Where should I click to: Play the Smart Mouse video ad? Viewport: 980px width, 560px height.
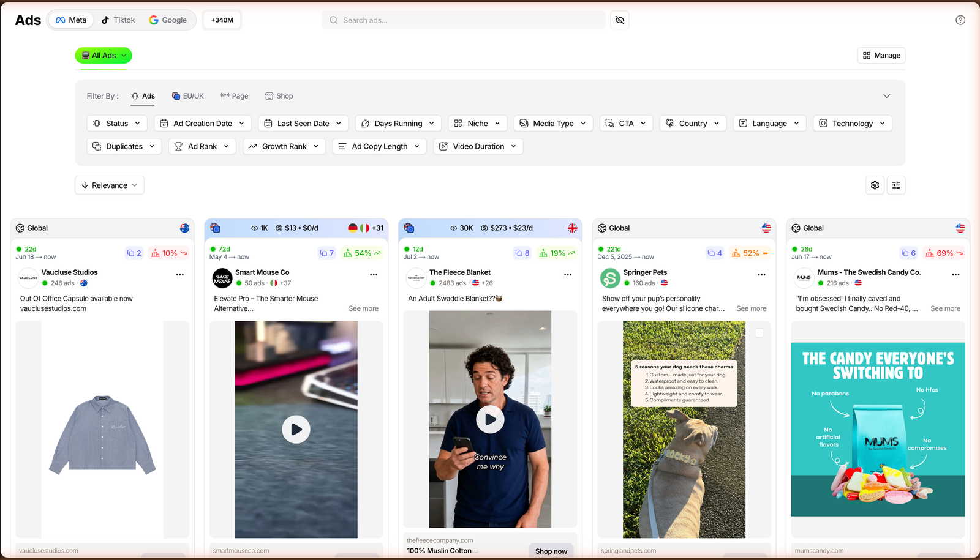coord(296,430)
